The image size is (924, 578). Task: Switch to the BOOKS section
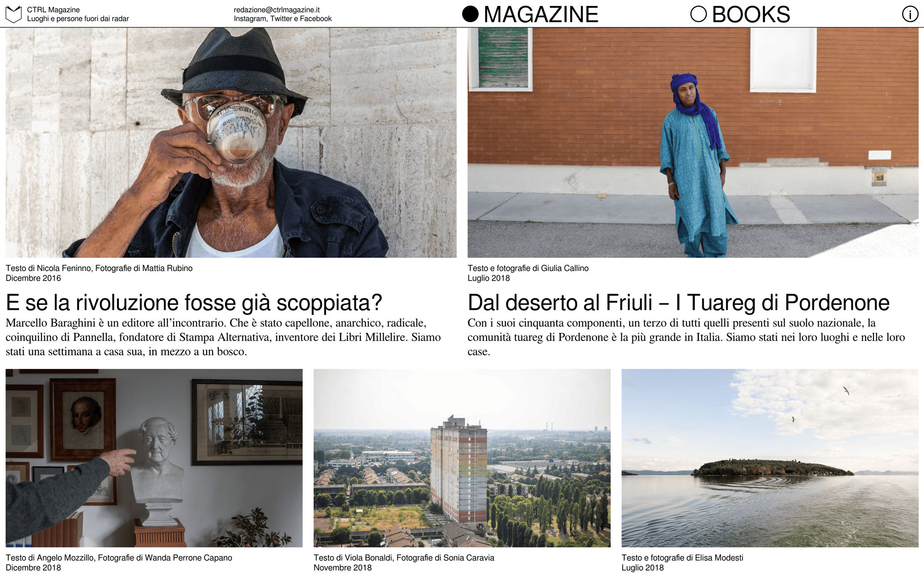point(751,14)
